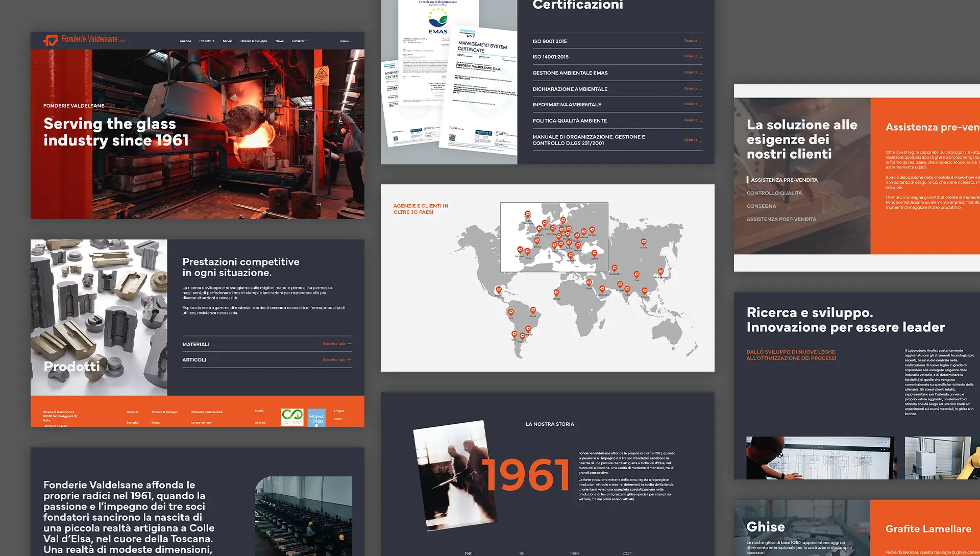
Task: Expand the Contatti menu in the header
Action: (x=299, y=41)
